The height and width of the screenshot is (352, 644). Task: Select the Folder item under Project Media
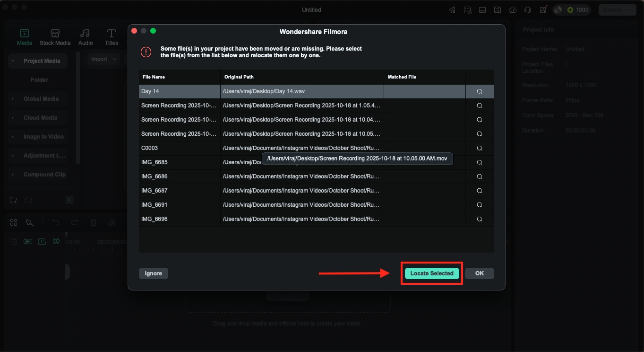pyautogui.click(x=39, y=80)
